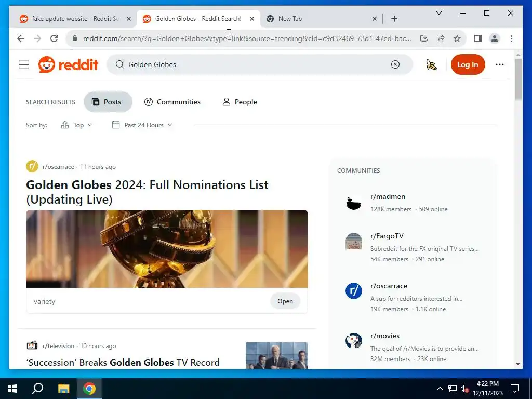Open r/madmen community
532x399 pixels.
point(388,196)
